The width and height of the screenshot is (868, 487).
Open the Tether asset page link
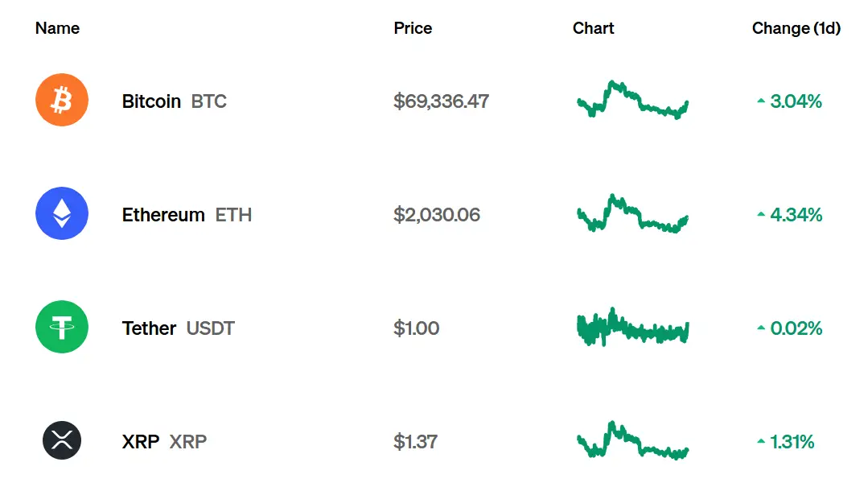149,328
